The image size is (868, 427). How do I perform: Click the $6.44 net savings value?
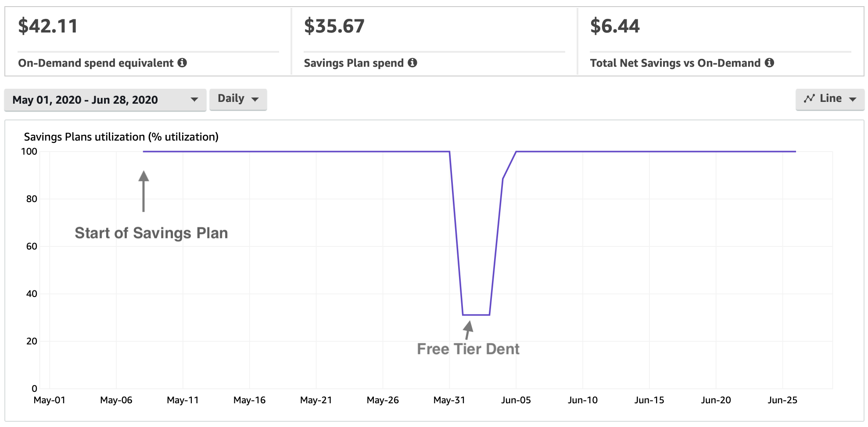(615, 26)
